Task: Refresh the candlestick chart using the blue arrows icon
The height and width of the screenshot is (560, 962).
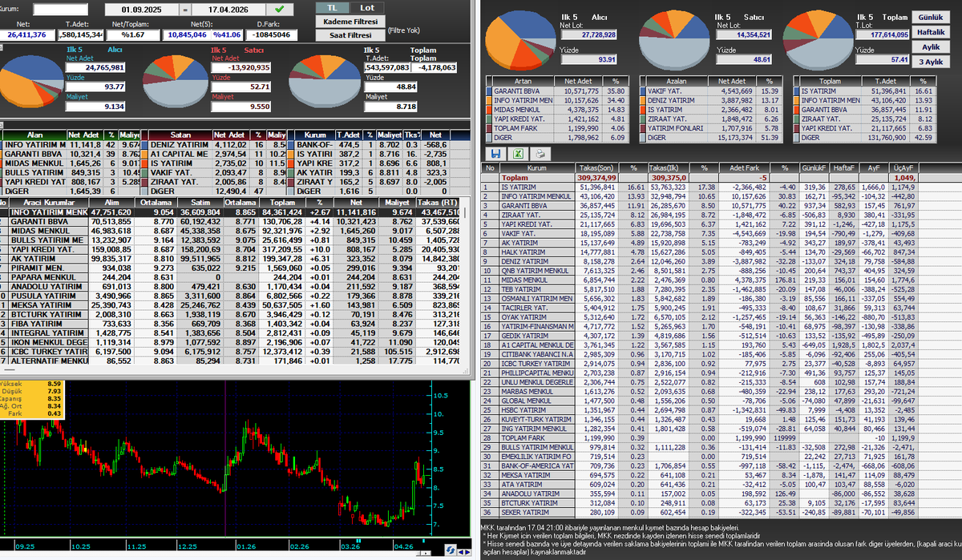Action: (452, 549)
